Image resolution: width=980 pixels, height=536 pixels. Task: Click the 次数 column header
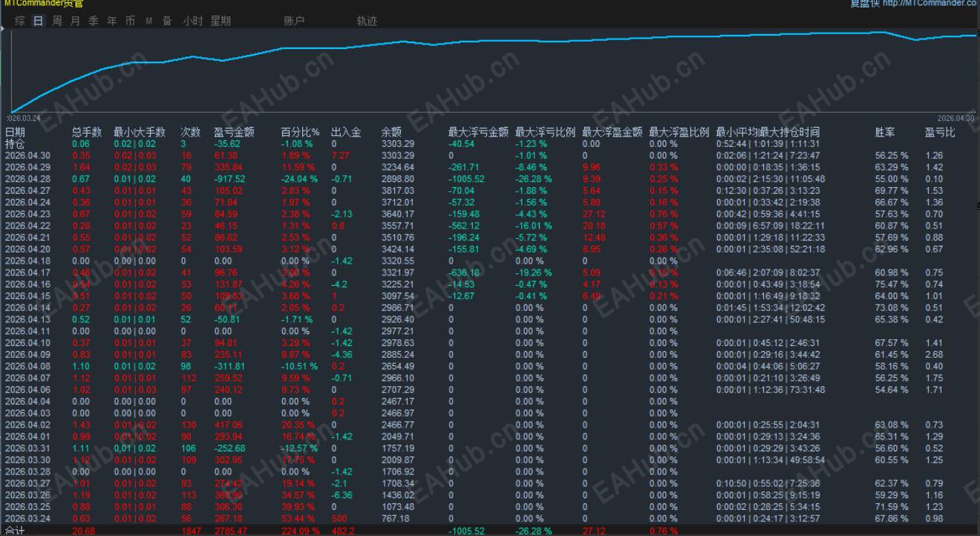pos(191,132)
